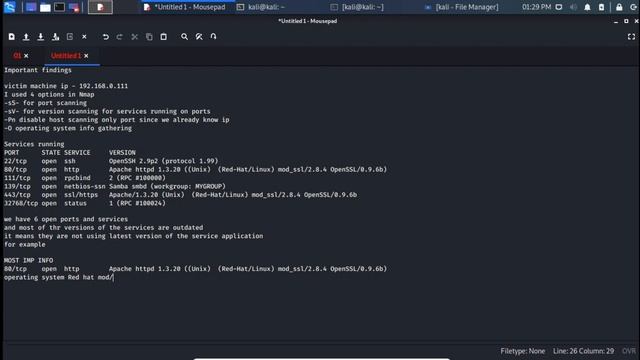The height and width of the screenshot is (360, 640).
Task: Open Find and Replace toolbar icon
Action: click(199, 37)
